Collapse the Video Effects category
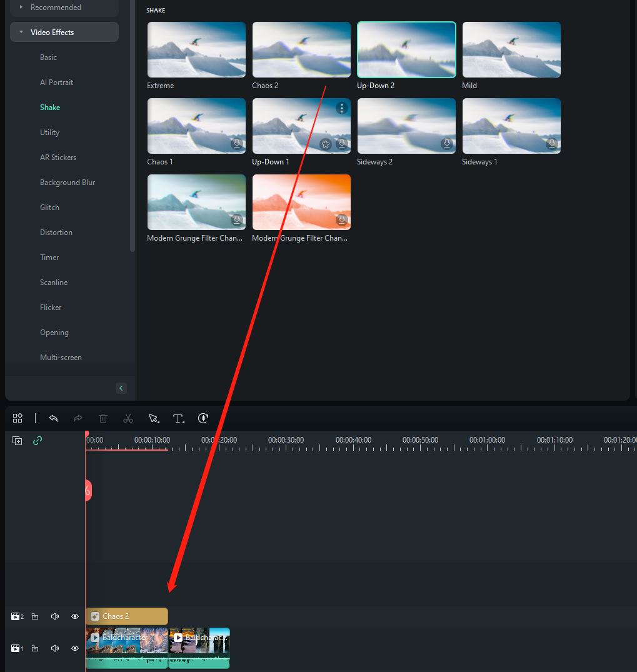 tap(21, 33)
